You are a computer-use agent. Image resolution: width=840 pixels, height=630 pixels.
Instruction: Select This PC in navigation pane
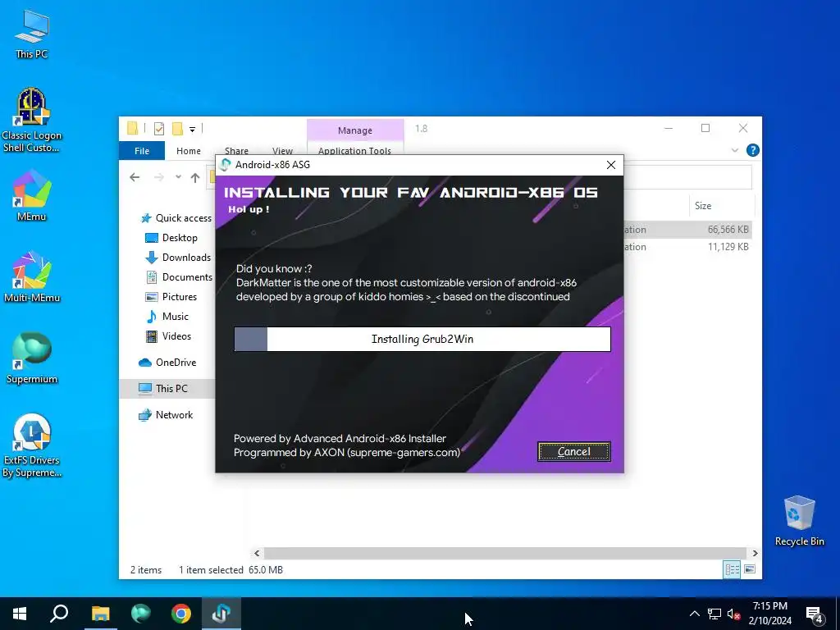[x=167, y=388]
